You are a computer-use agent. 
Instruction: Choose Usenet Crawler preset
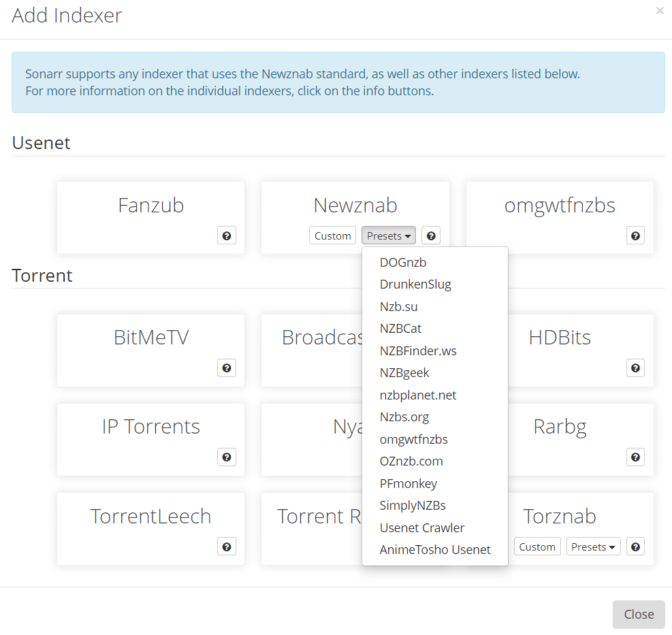435,528
